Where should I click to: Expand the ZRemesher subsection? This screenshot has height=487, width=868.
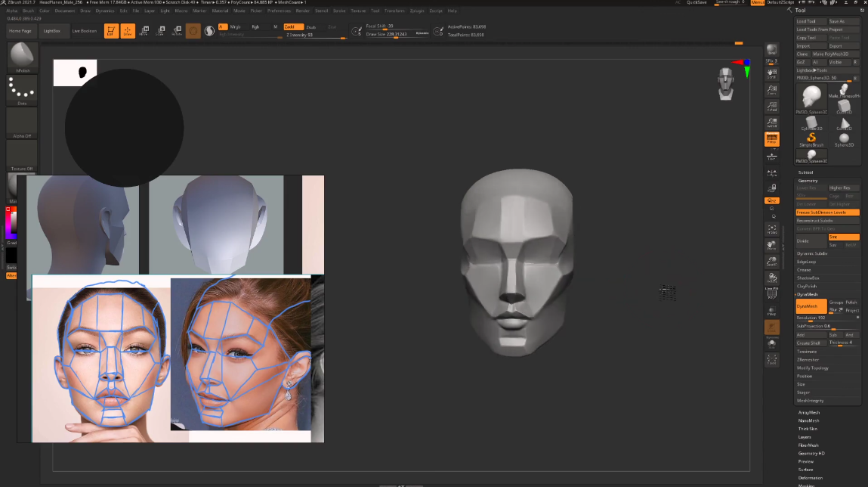tap(808, 359)
